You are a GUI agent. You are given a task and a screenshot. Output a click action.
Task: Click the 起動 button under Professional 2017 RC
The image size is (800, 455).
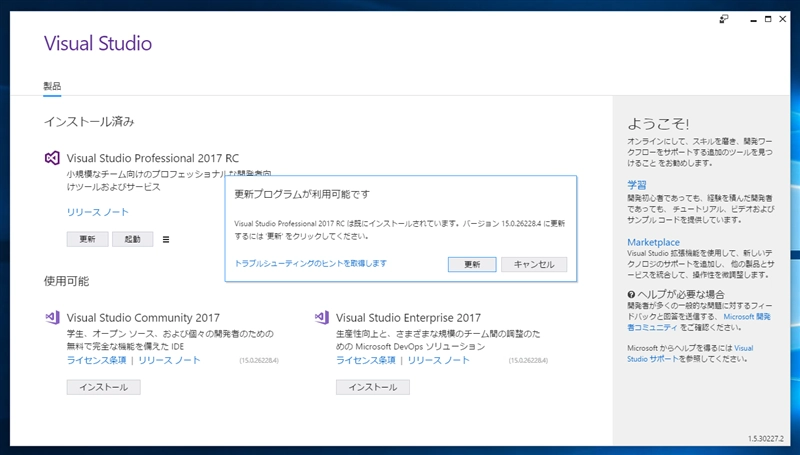coord(133,239)
